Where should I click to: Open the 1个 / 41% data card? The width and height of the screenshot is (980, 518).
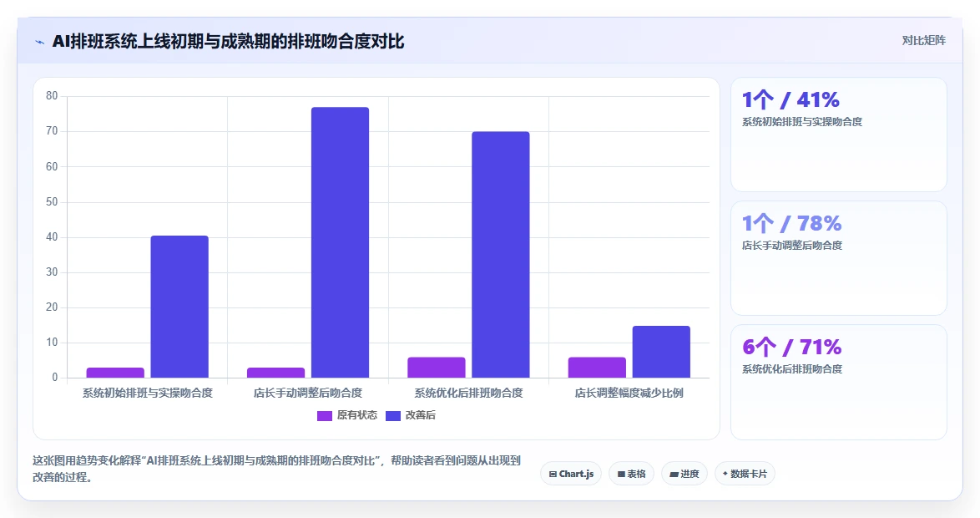pyautogui.click(x=839, y=135)
